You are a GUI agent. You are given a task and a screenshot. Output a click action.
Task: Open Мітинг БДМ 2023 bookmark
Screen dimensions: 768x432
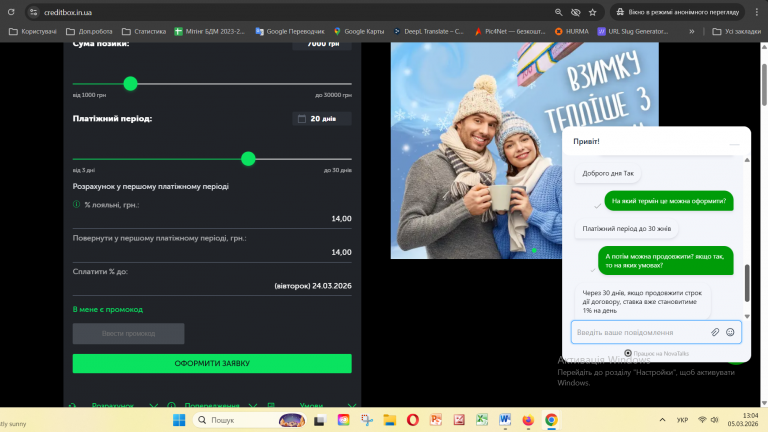(x=210, y=31)
